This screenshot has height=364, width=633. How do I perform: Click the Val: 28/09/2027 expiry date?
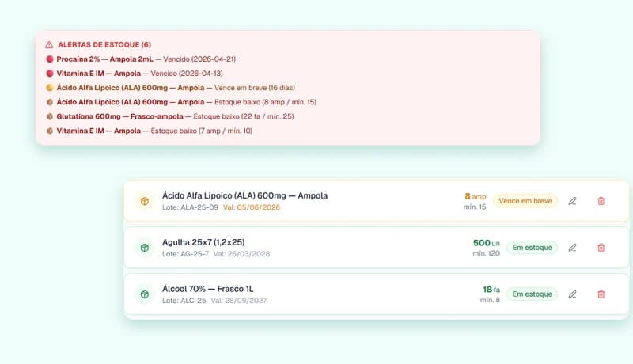click(x=239, y=301)
